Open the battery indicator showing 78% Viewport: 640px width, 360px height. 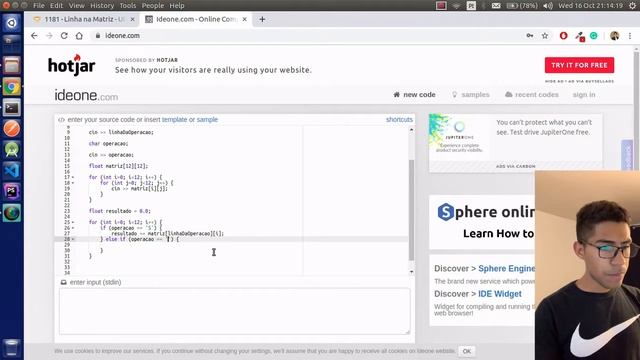pos(522,6)
